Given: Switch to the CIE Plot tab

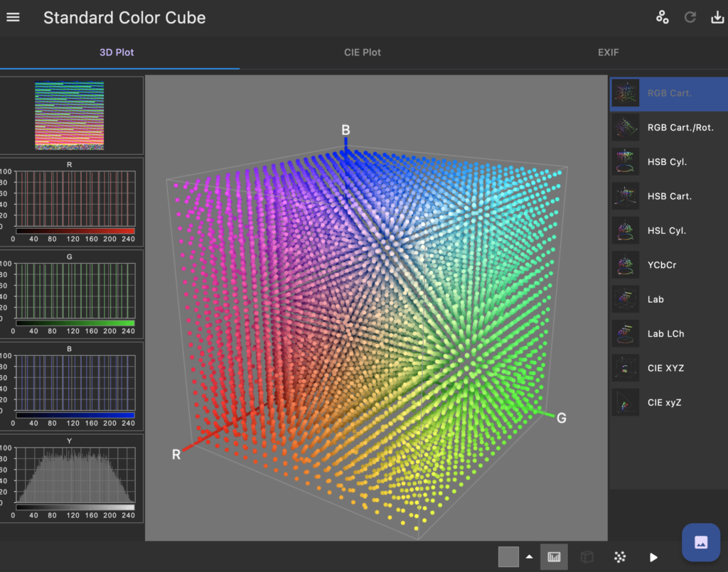Looking at the screenshot, I should click(363, 53).
